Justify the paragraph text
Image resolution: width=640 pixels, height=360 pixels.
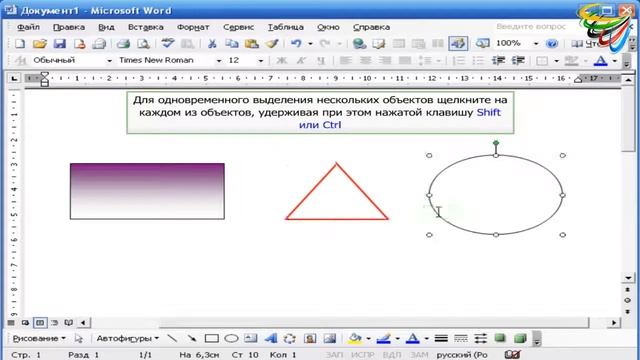tap(405, 61)
